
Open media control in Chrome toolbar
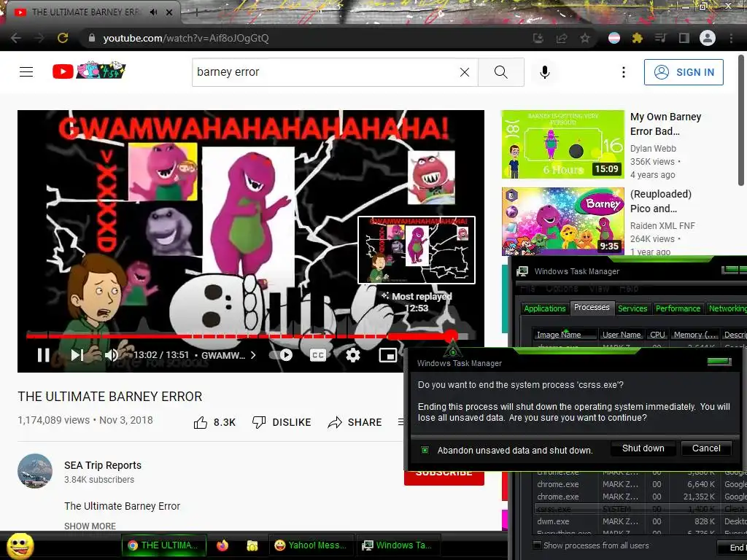click(660, 38)
